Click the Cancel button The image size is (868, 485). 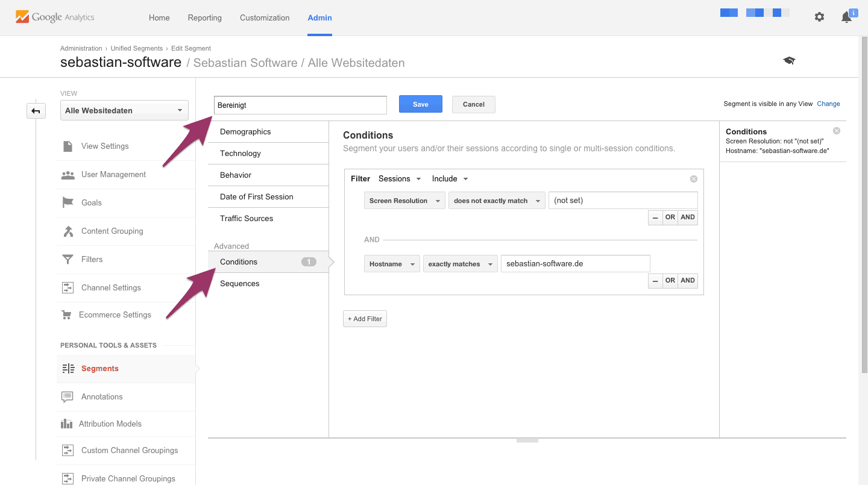click(474, 104)
